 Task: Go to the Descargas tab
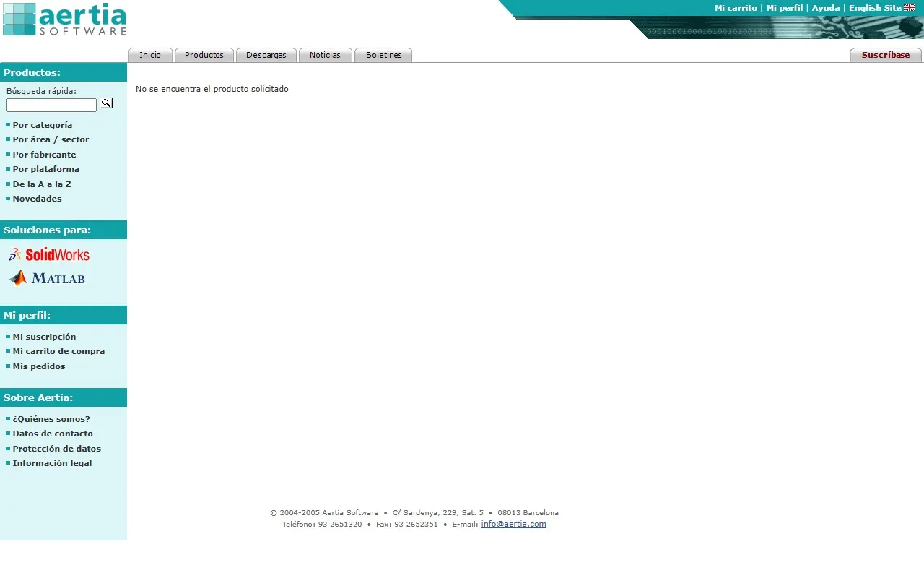(x=266, y=55)
